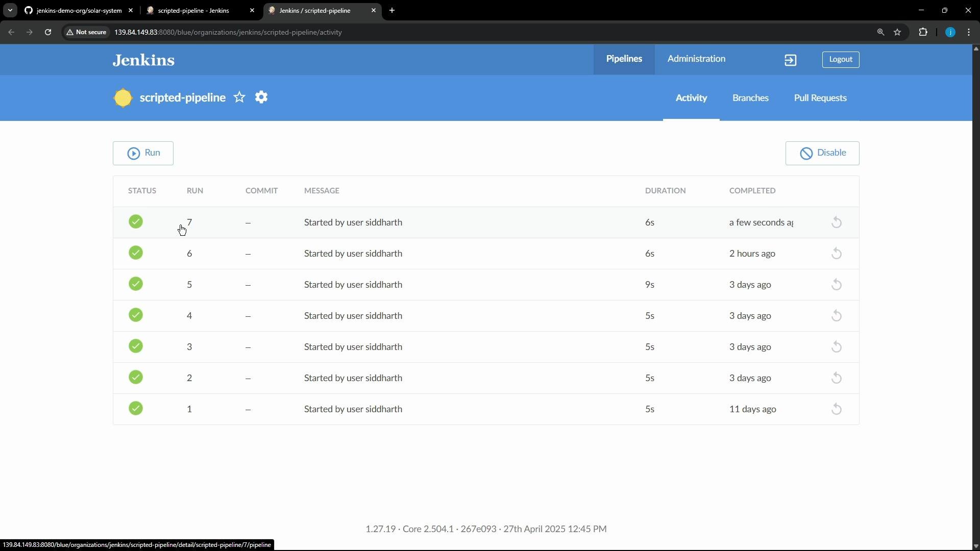Log out of Jenkins
Screen dimensions: 980x551
point(841,60)
